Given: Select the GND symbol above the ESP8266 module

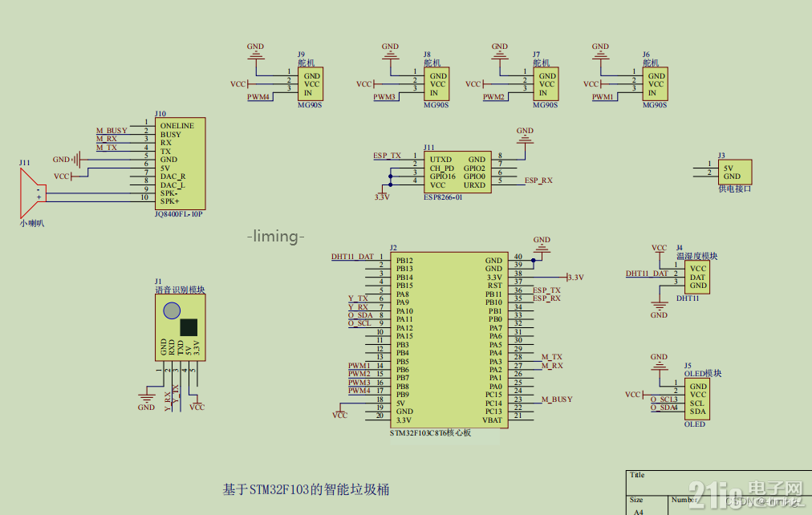Looking at the screenshot, I should point(525,138).
